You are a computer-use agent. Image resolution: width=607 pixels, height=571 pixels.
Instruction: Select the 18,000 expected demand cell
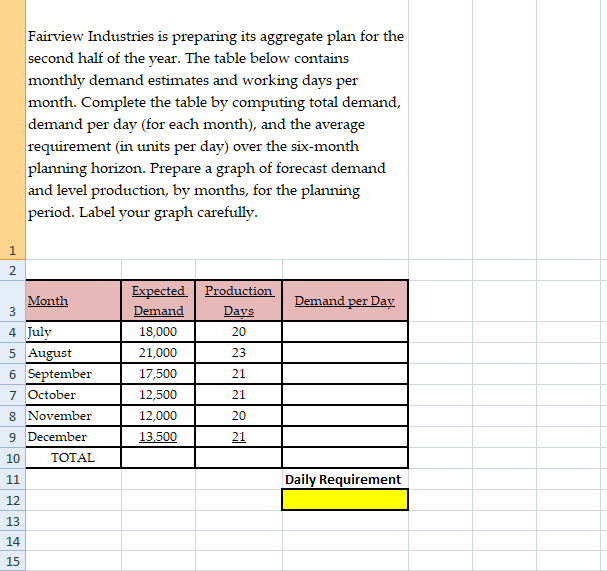[158, 332]
